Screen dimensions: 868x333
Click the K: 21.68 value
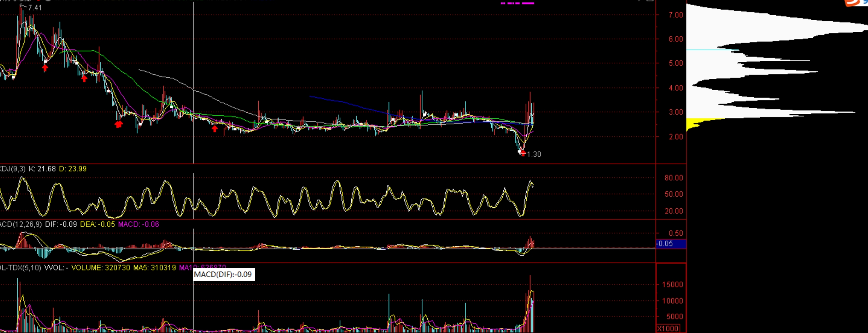(42, 169)
